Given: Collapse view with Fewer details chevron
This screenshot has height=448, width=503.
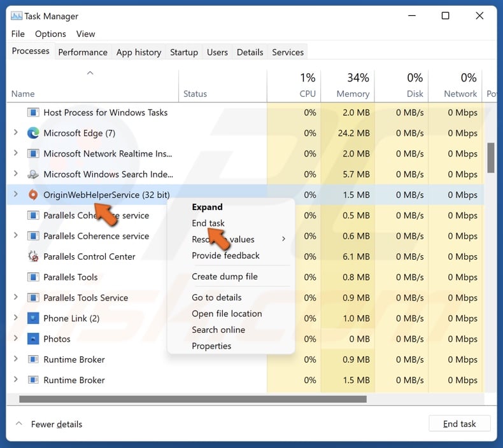Looking at the screenshot, I should 19,424.
